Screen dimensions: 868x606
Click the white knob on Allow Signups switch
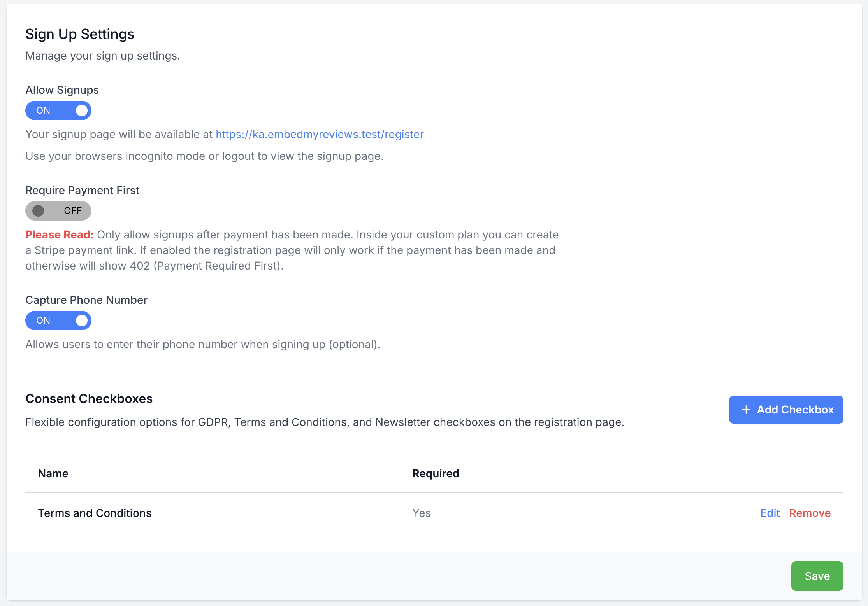click(82, 110)
